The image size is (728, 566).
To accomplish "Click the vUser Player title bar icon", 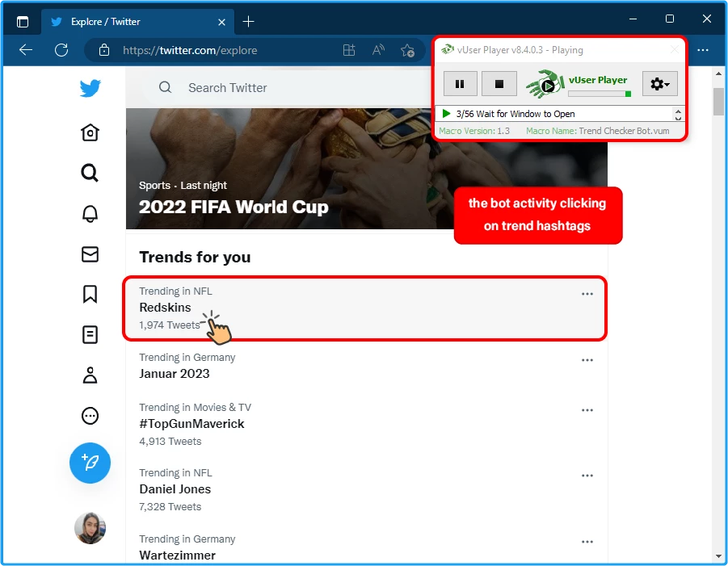I will (x=448, y=49).
